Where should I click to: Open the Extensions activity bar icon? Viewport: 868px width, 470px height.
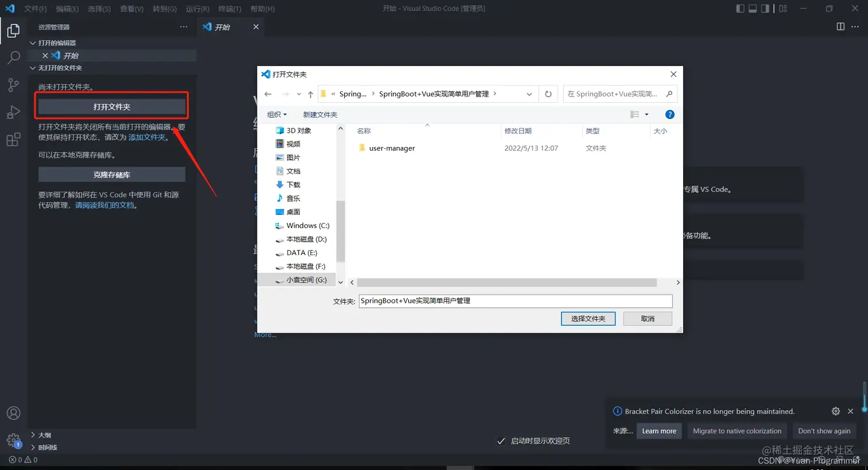13,140
